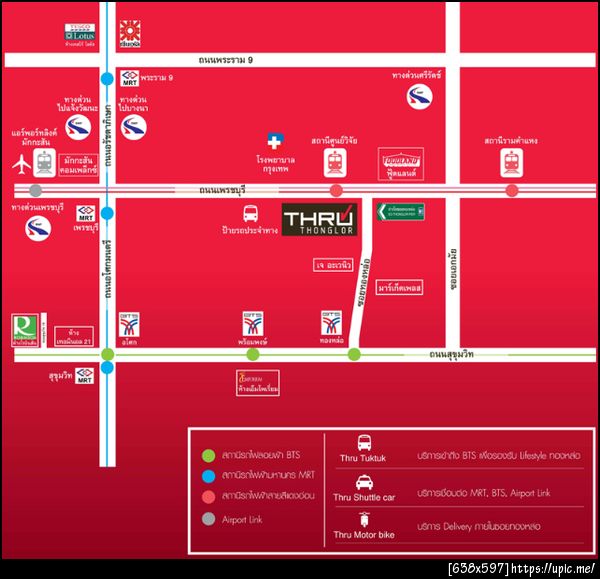Click the Thru Tuktuk vehicle icon
This screenshot has width=600, height=579.
point(364,443)
